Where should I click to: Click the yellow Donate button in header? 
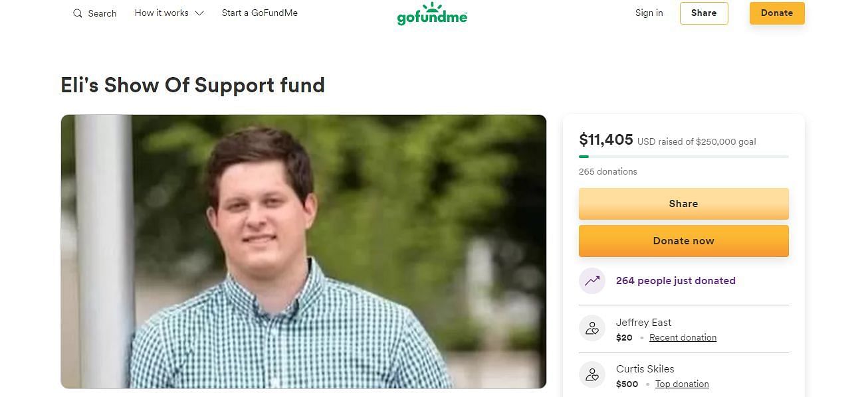777,13
